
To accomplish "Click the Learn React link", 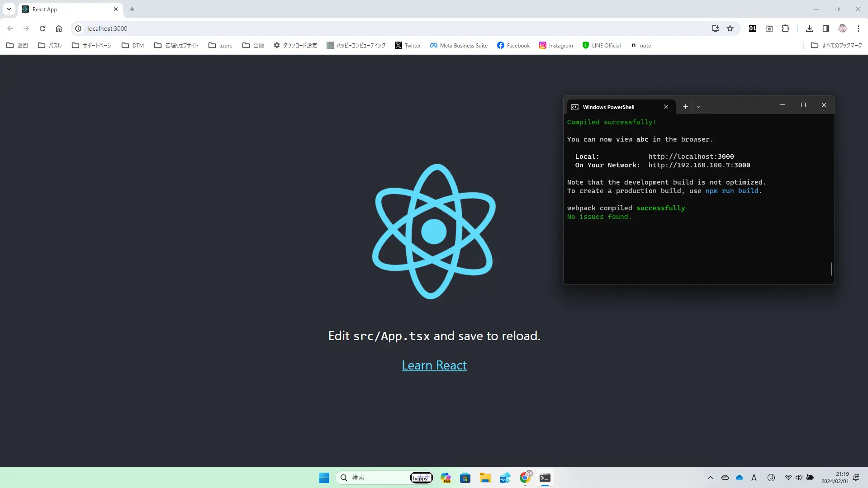I will (434, 365).
